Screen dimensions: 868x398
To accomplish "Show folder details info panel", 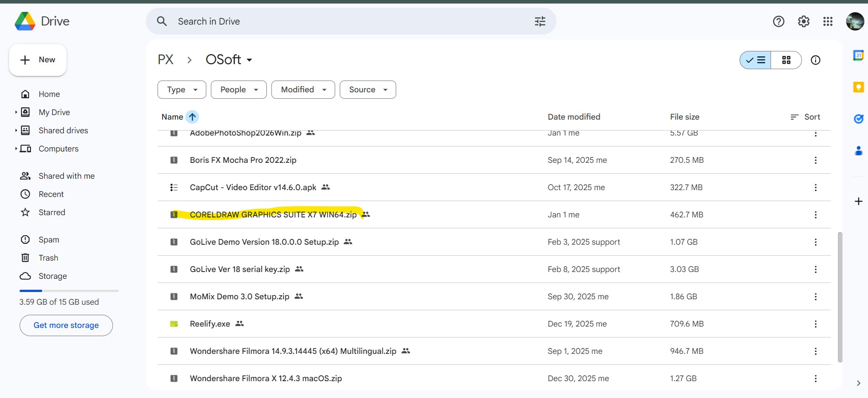I will pyautogui.click(x=815, y=60).
